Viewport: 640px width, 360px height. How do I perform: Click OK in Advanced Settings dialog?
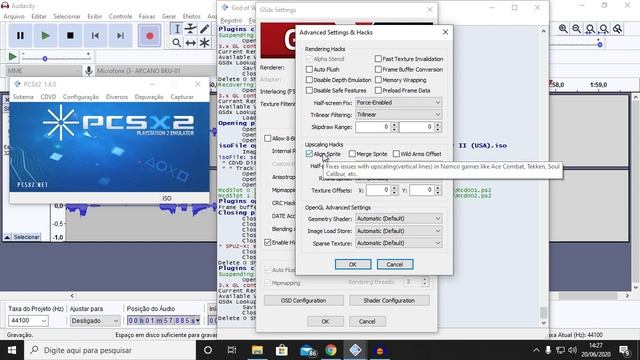click(x=353, y=264)
